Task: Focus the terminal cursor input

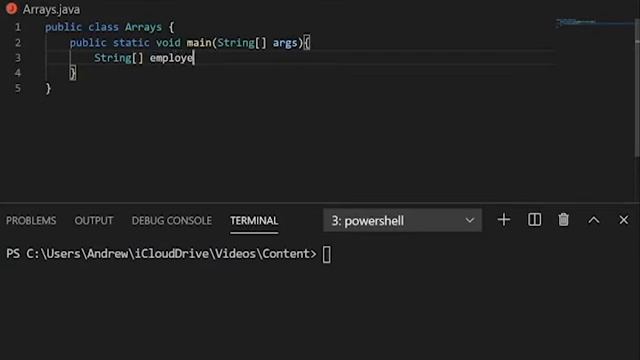Action: pyautogui.click(x=327, y=254)
